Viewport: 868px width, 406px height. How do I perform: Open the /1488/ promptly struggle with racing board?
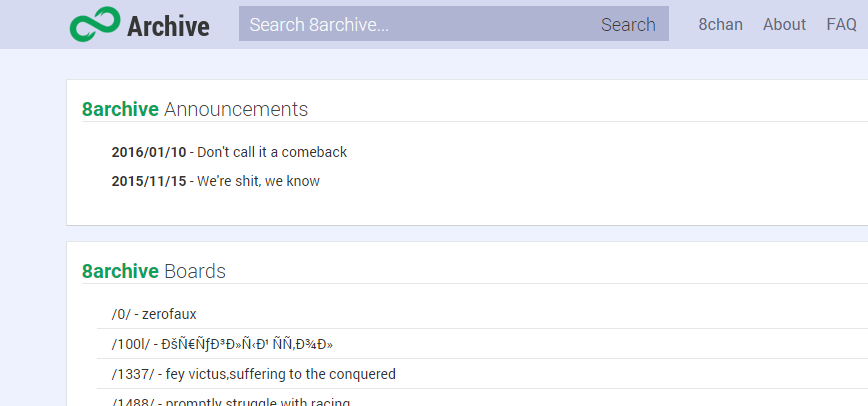pos(231,401)
